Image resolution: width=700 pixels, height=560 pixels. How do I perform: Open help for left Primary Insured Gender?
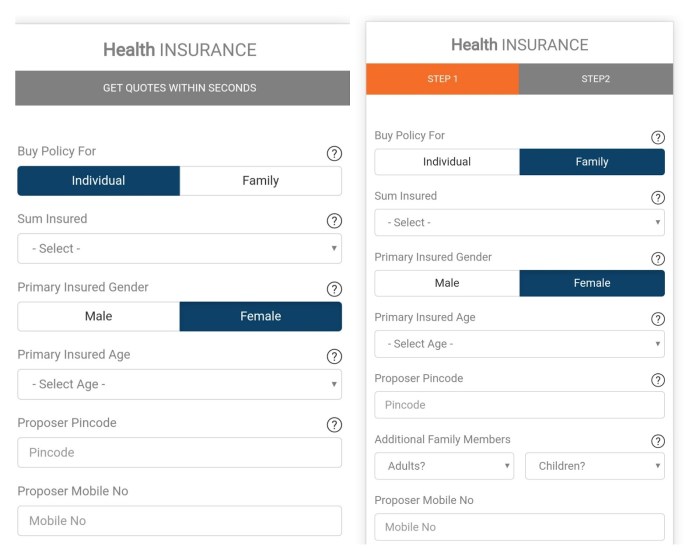(x=334, y=289)
